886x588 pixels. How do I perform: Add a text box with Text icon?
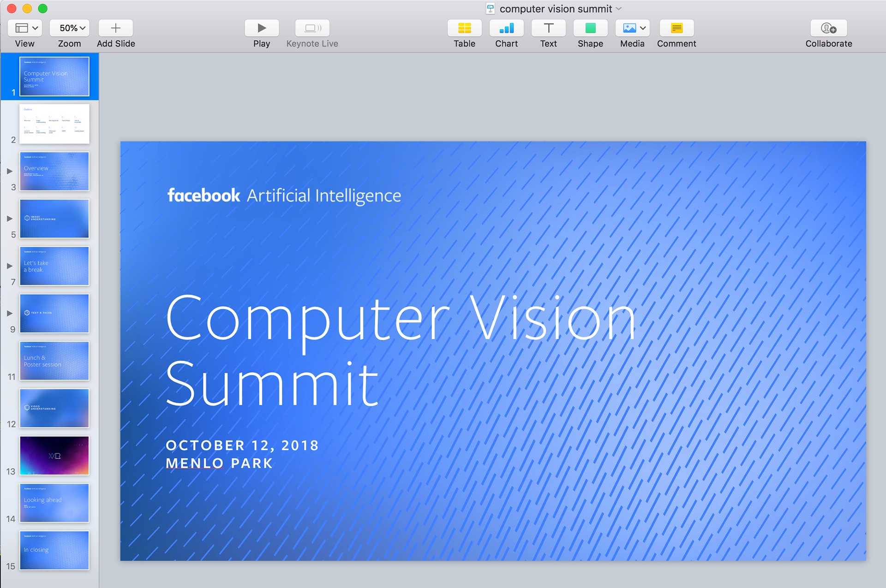[549, 28]
